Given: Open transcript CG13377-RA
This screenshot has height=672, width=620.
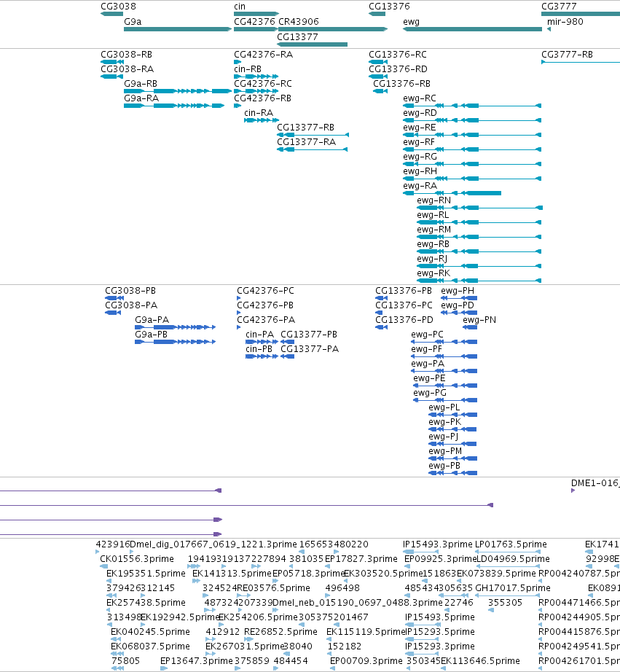Looking at the screenshot, I should 307,142.
